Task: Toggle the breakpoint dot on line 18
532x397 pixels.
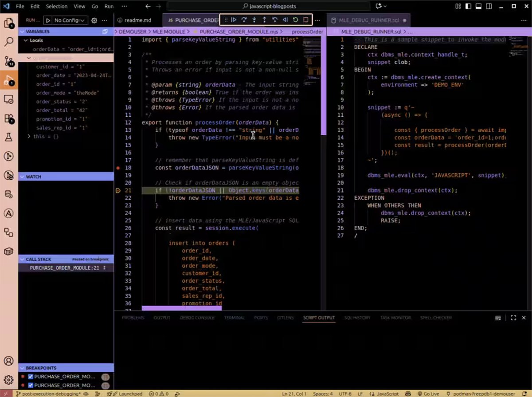Action: [117, 168]
